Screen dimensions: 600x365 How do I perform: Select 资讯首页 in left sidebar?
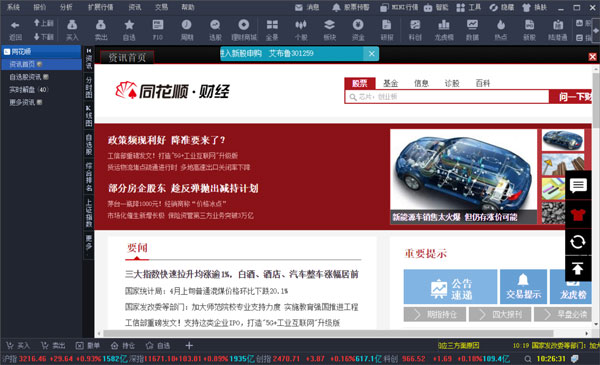(41, 64)
